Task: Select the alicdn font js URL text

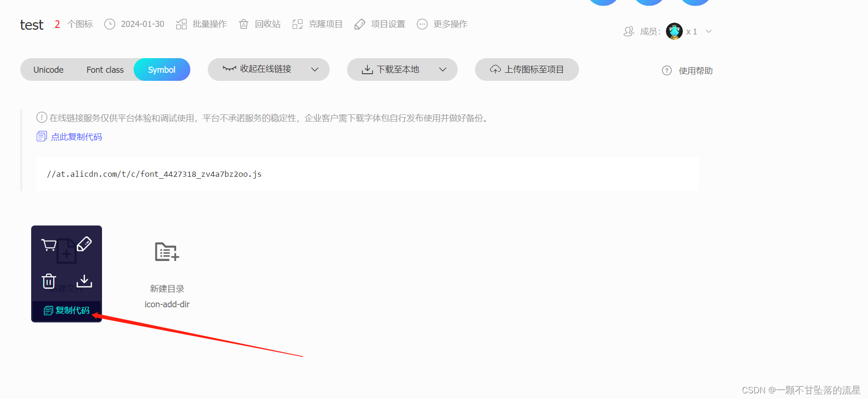Action: tap(154, 174)
